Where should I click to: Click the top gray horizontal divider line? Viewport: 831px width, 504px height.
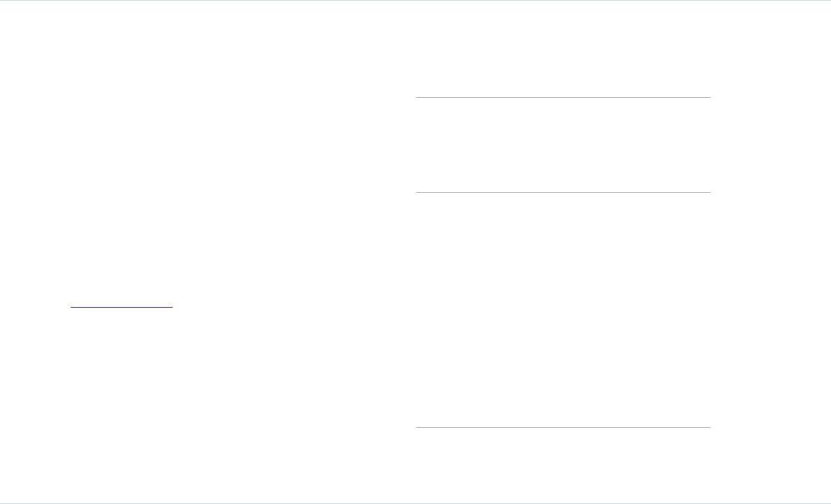[563, 97]
